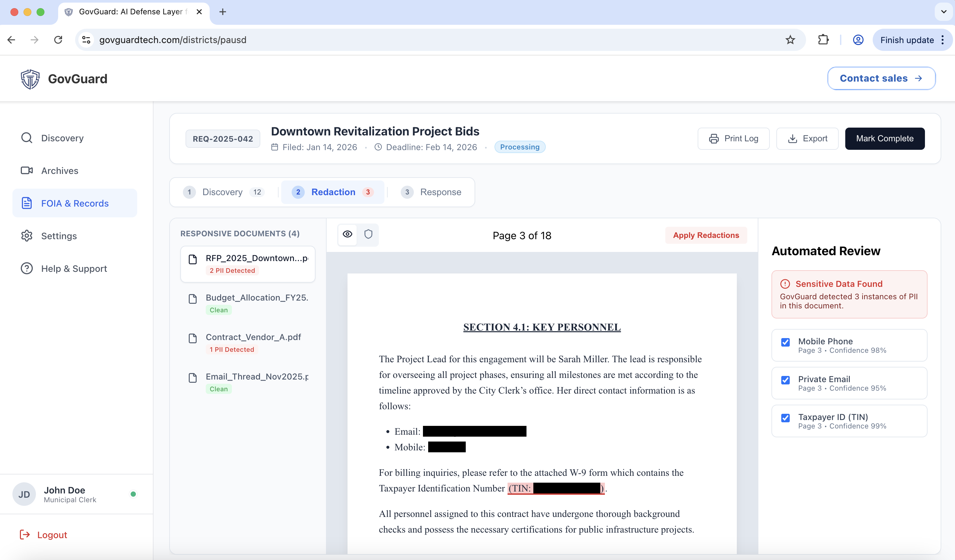
Task: Switch to the Response stage tab
Action: (440, 192)
